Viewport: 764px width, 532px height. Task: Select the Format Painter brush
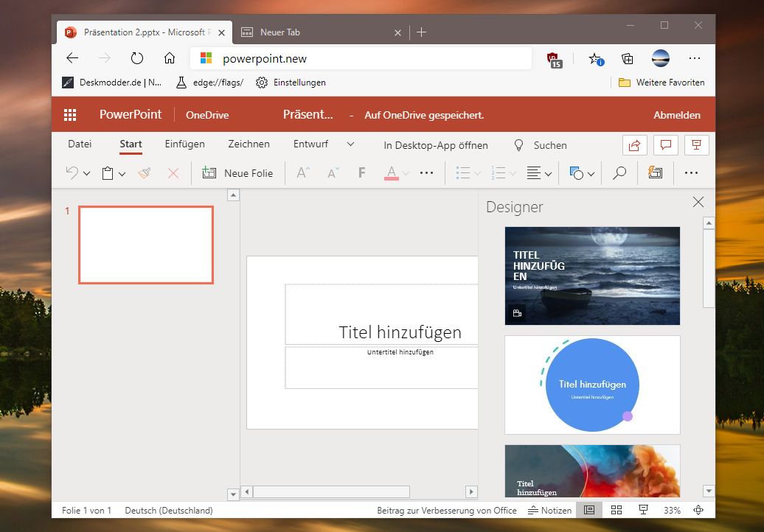point(145,173)
